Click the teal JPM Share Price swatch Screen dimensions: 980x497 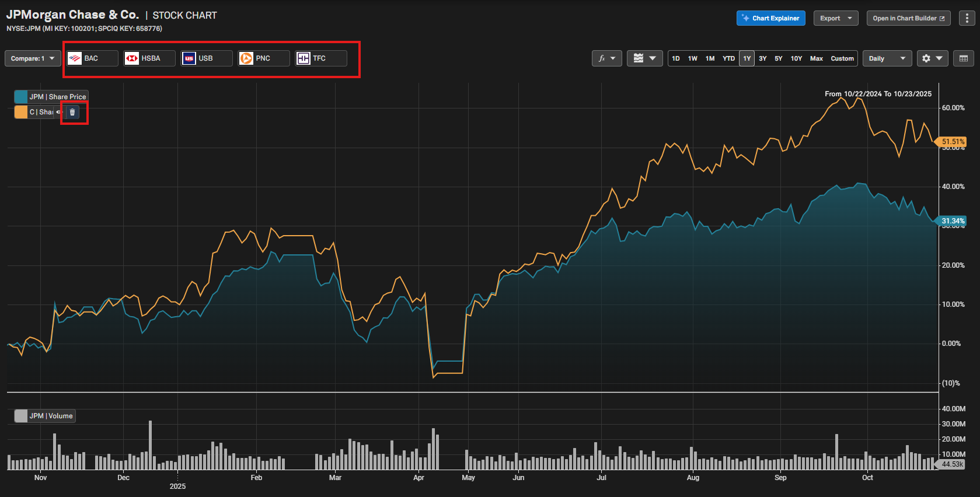[21, 97]
